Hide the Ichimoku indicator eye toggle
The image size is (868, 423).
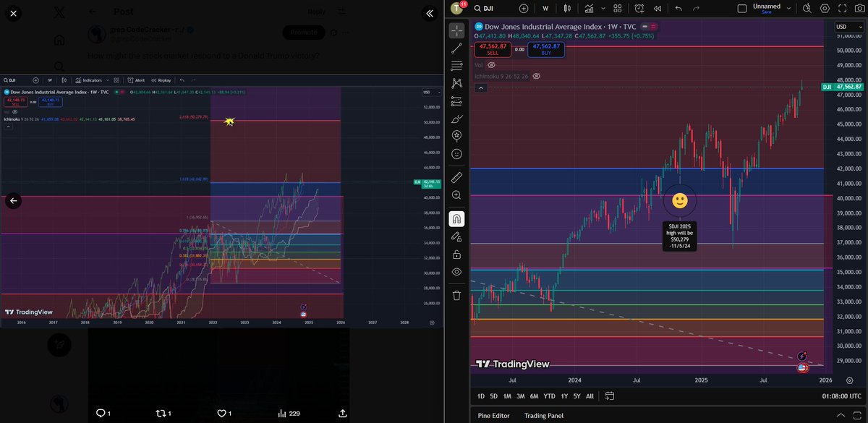tap(537, 76)
